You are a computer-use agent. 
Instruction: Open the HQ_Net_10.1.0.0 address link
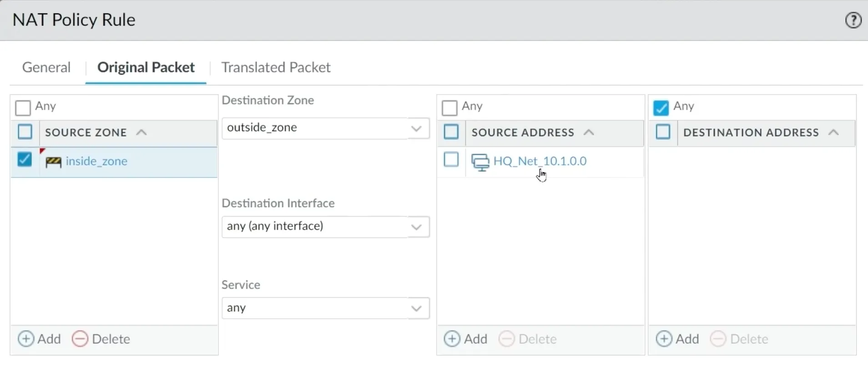point(540,161)
